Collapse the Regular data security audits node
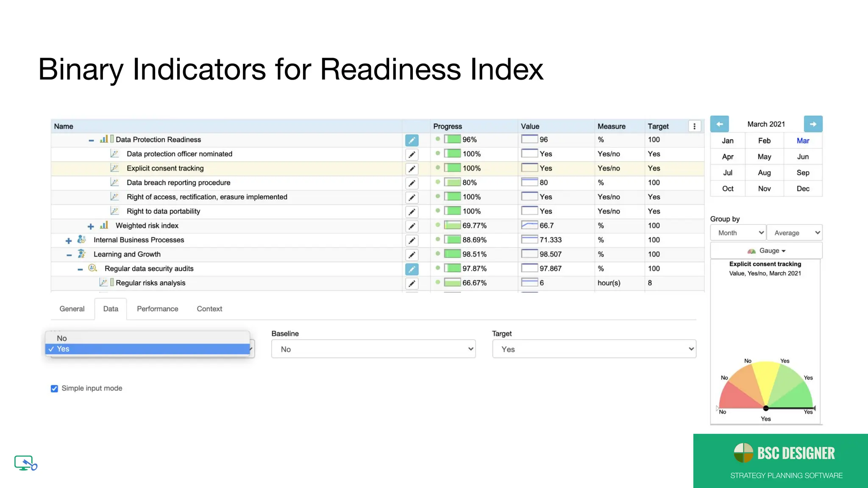This screenshot has height=488, width=868. coord(80,269)
